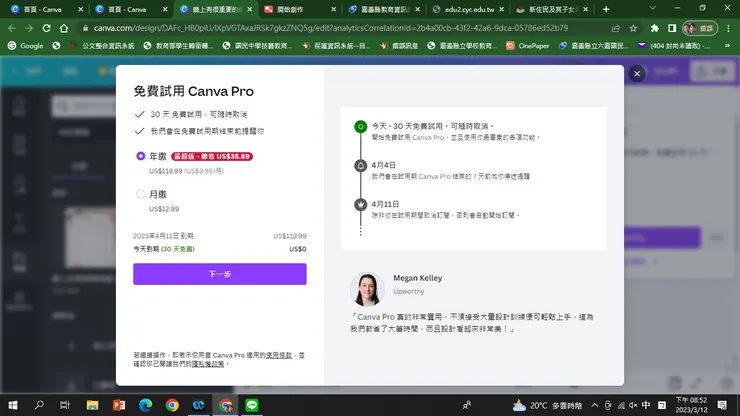Click the crown icon for 4月11日
Screen dimensions: 740x416
361,204
